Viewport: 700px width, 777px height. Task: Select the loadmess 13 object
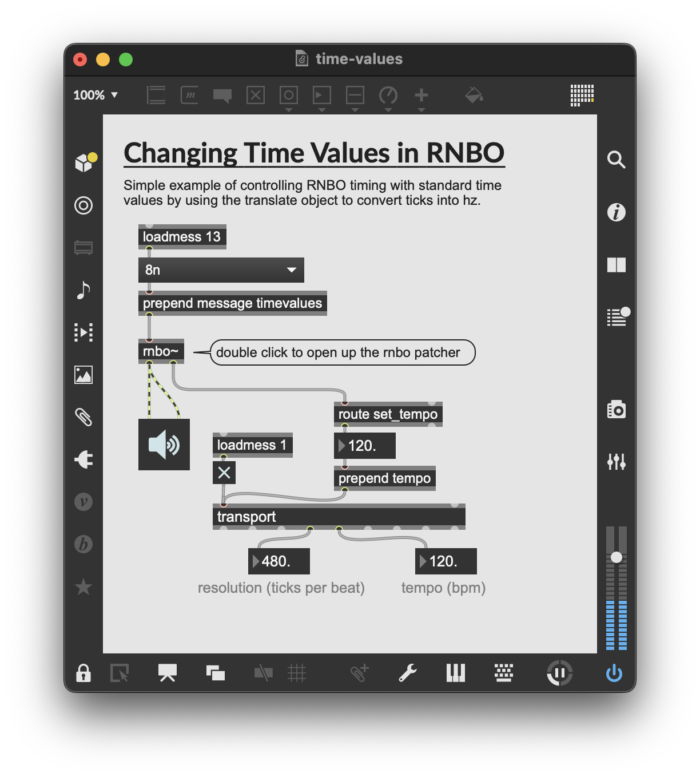(182, 237)
